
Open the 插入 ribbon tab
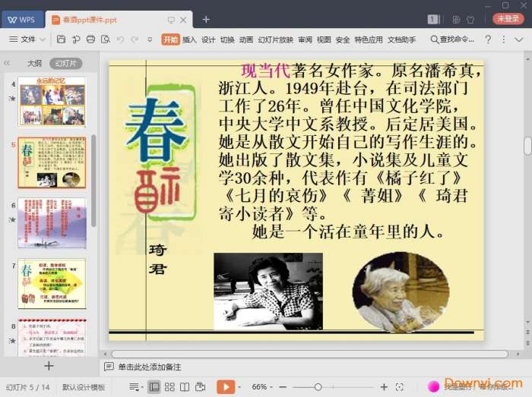[189, 39]
